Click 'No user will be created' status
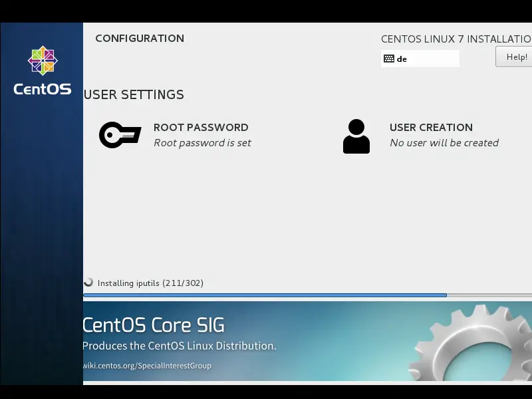Screen dimensions: 532x399 tap(444, 143)
